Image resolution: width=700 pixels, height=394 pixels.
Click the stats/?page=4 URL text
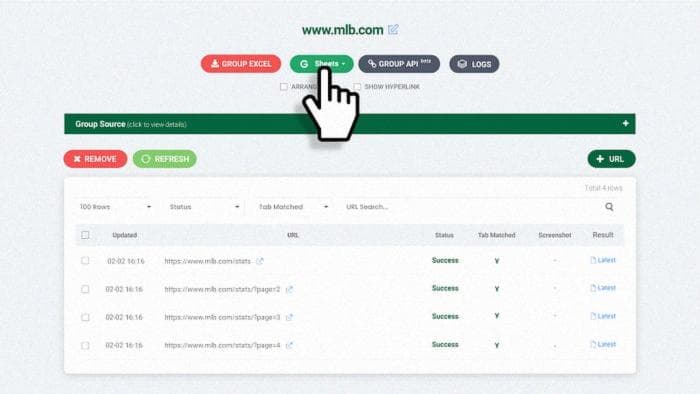click(x=222, y=345)
